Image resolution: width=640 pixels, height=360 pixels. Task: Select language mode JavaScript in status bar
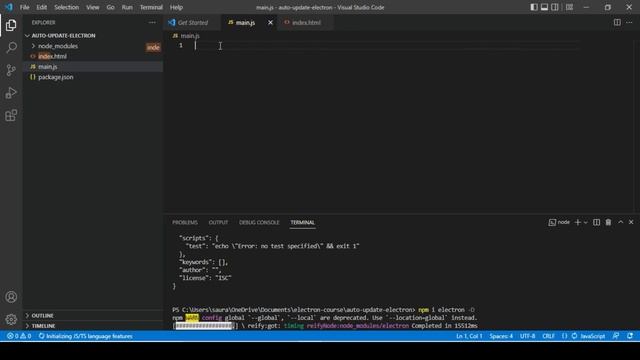[x=593, y=336]
